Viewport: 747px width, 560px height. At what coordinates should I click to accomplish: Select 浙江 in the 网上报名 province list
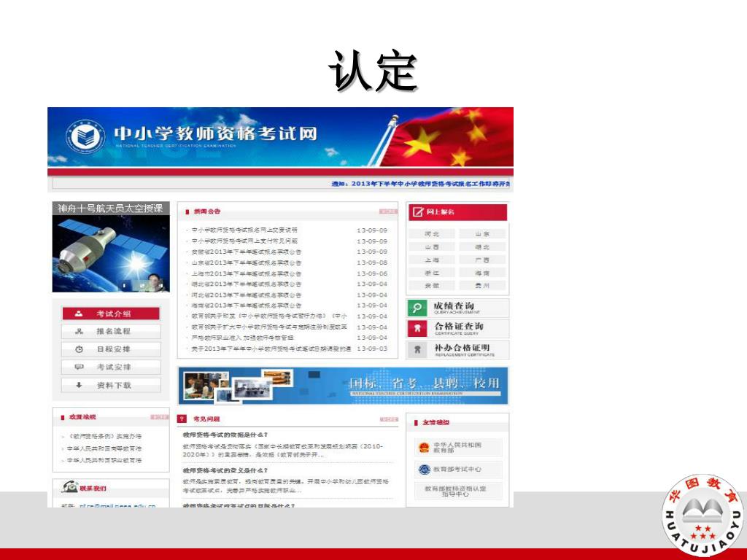432,273
